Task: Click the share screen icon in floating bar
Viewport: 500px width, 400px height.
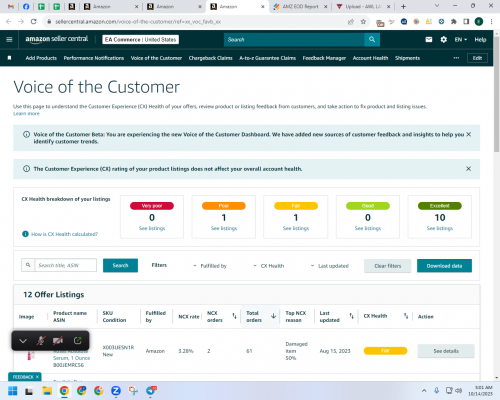Action: 78,341
